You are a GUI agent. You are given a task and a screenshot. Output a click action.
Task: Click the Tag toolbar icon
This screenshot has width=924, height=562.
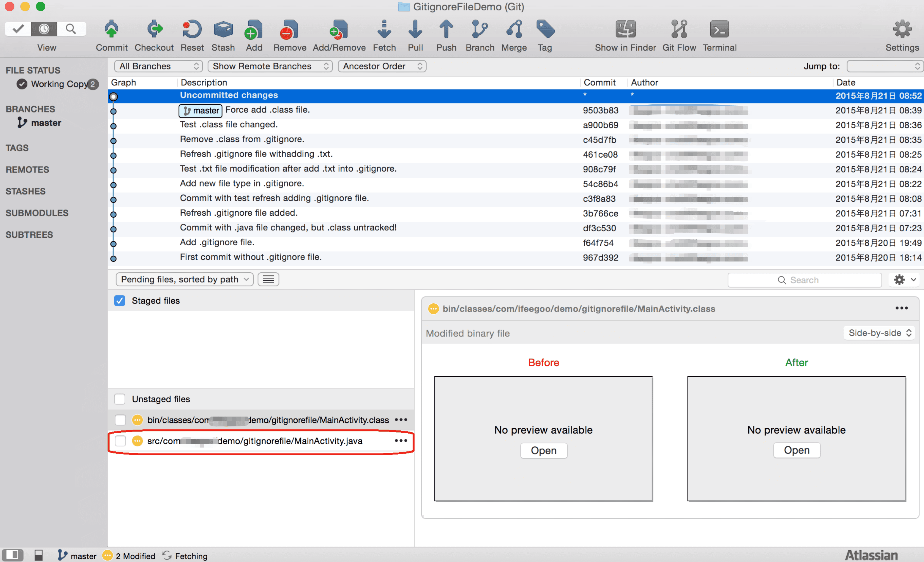point(545,29)
